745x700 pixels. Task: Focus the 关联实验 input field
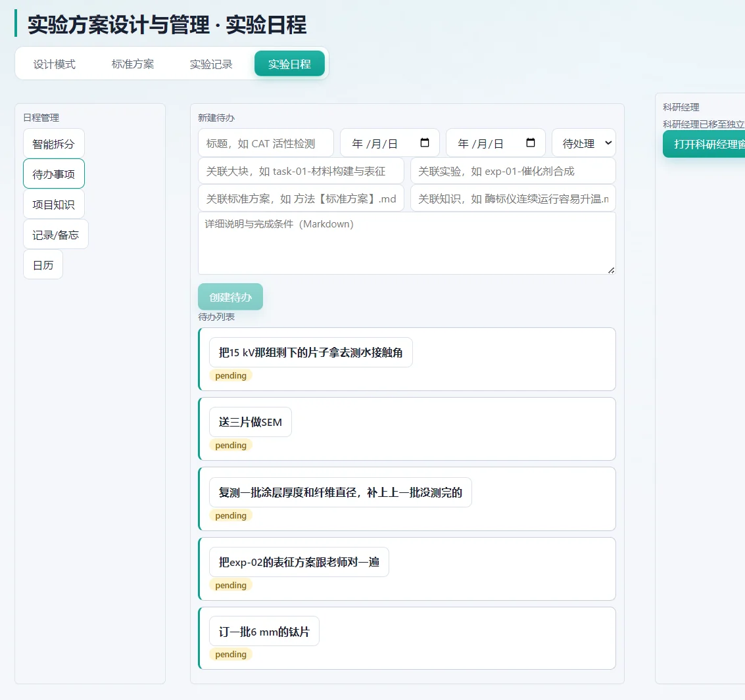(x=513, y=171)
